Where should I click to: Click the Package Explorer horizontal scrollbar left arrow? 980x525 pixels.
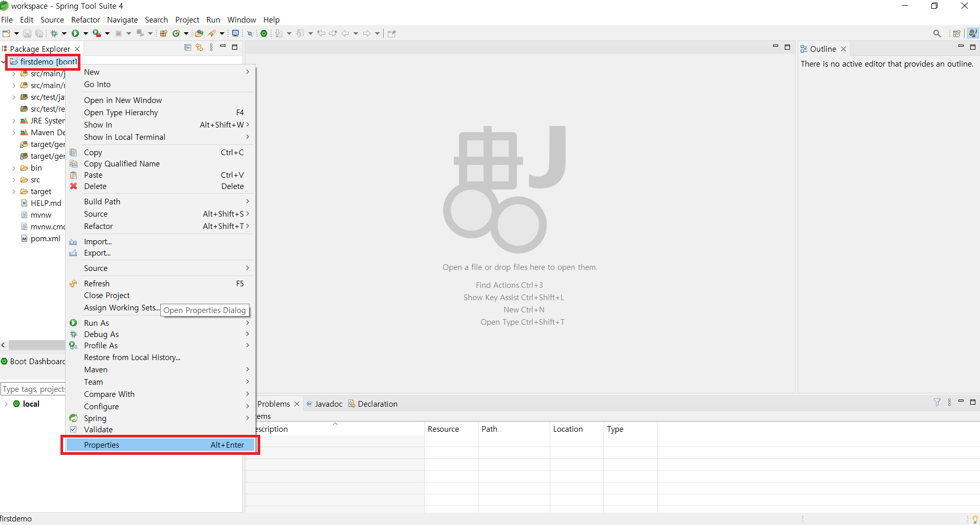pyautogui.click(x=4, y=345)
